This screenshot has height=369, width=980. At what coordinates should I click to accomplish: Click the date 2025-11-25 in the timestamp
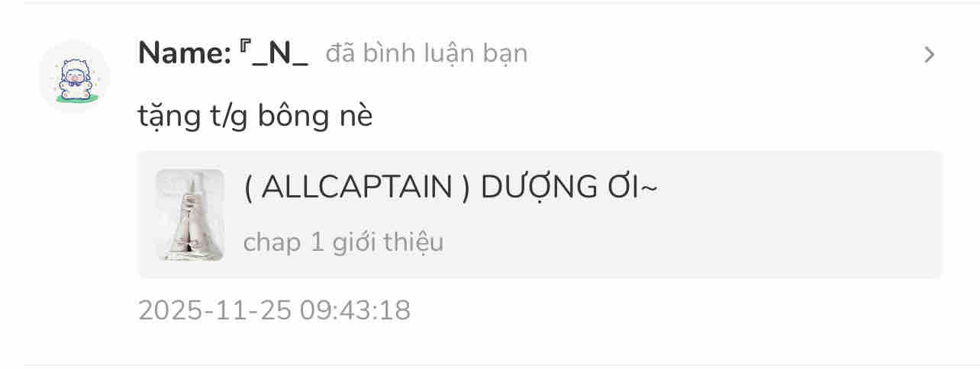pyautogui.click(x=214, y=310)
